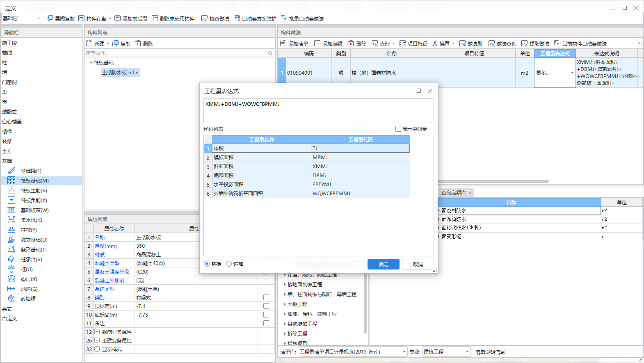The height and width of the screenshot is (363, 644).
Task: Select 装配式 in the navigation bar
Action: 9,112
